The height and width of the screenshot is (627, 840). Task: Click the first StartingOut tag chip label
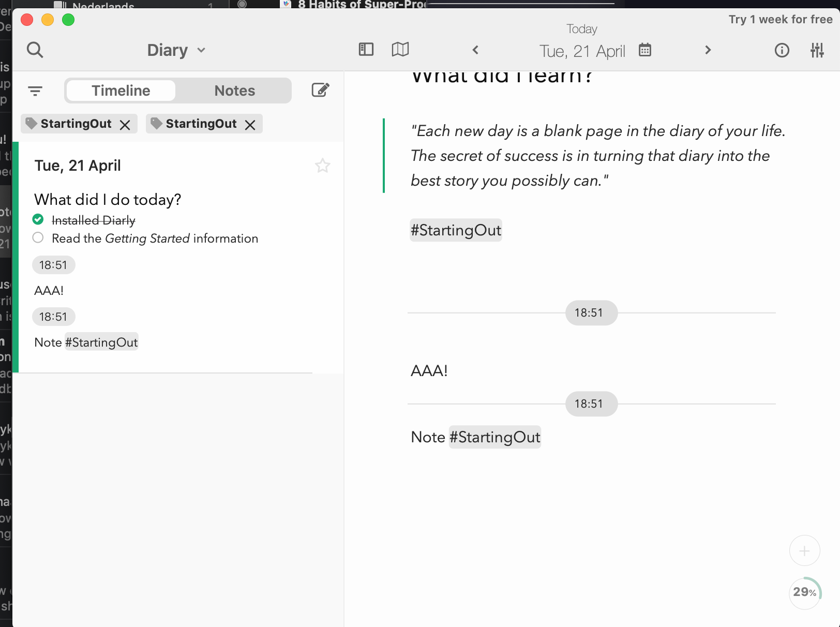[x=76, y=124]
